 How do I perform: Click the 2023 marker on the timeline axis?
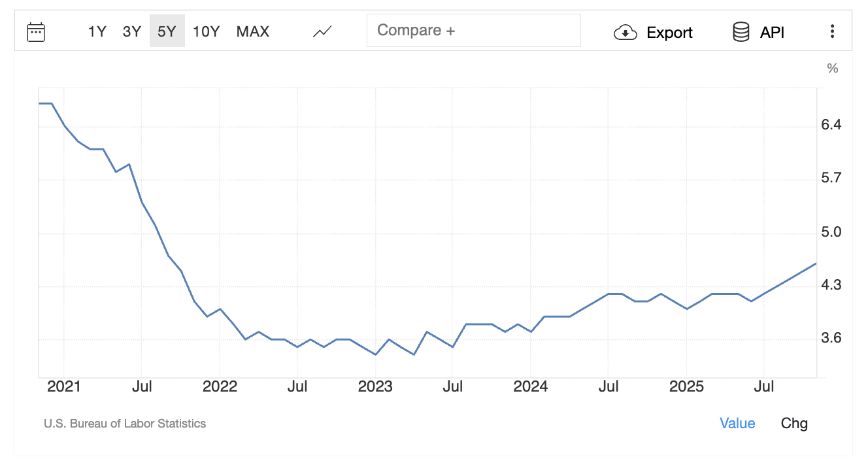375,387
